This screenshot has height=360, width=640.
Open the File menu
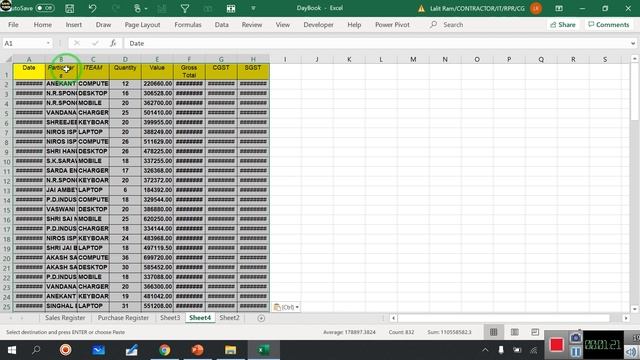click(13, 24)
